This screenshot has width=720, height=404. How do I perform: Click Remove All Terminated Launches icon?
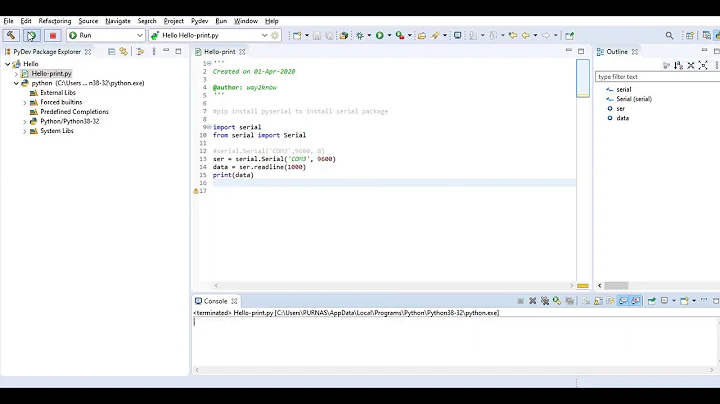tap(545, 301)
